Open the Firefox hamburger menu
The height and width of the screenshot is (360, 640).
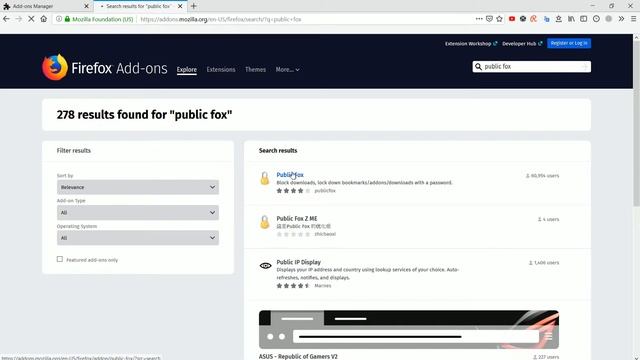633,19
